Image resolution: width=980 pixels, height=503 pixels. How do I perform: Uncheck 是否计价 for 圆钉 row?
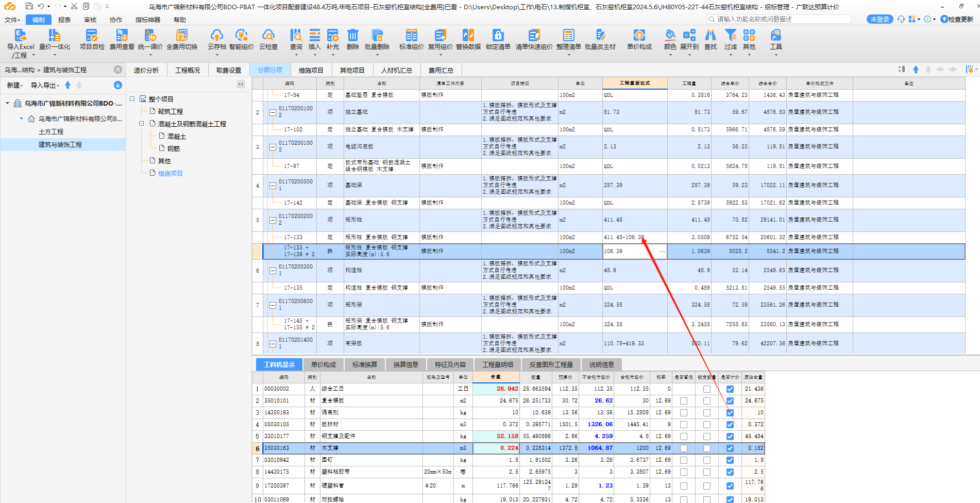point(730,460)
